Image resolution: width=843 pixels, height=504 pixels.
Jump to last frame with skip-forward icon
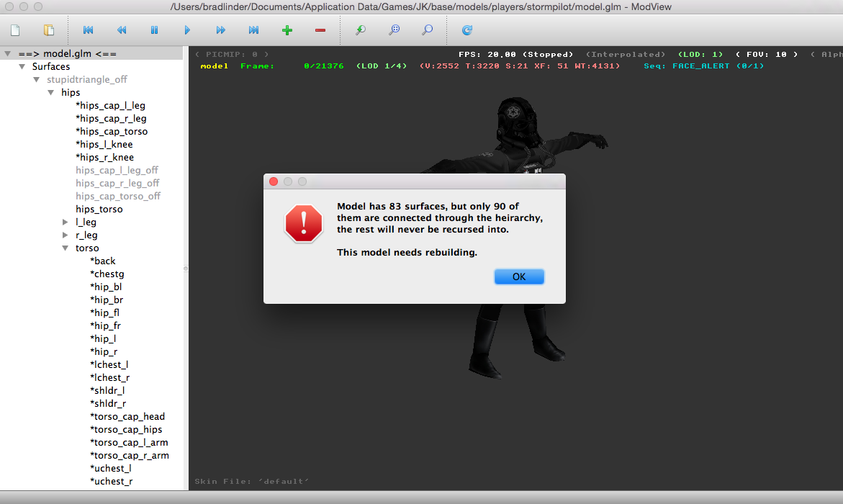pyautogui.click(x=253, y=30)
